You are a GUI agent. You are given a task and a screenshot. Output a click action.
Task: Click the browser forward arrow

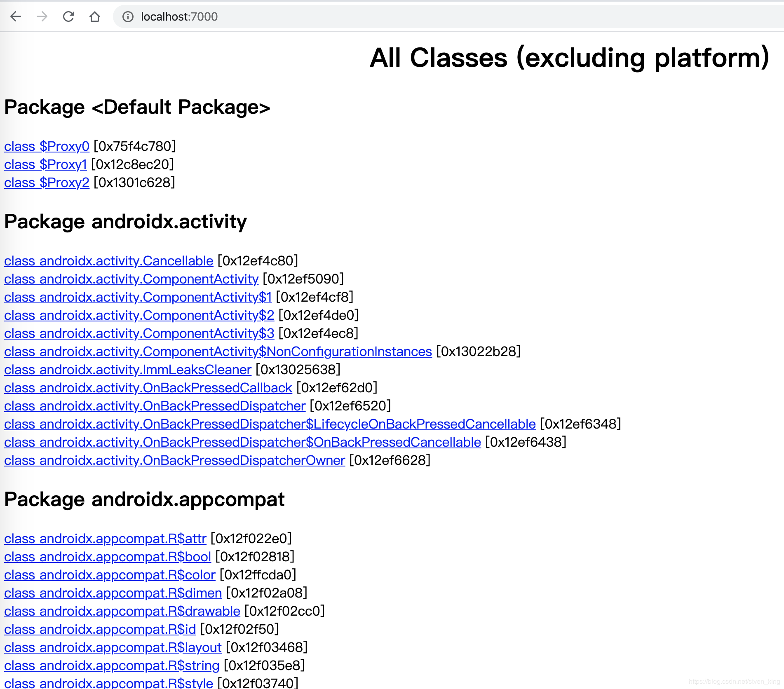[42, 16]
